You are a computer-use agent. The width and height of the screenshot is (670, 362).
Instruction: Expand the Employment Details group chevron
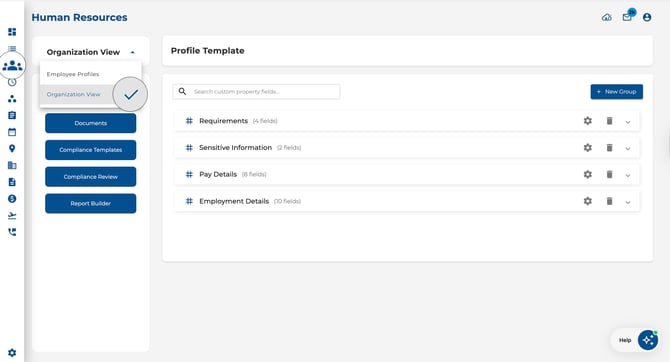pos(628,202)
